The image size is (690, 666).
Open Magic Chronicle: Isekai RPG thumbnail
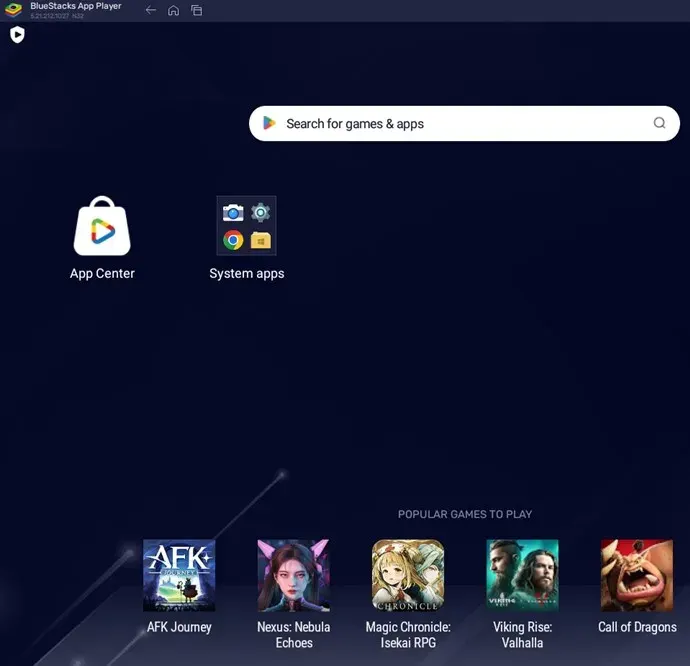point(408,575)
